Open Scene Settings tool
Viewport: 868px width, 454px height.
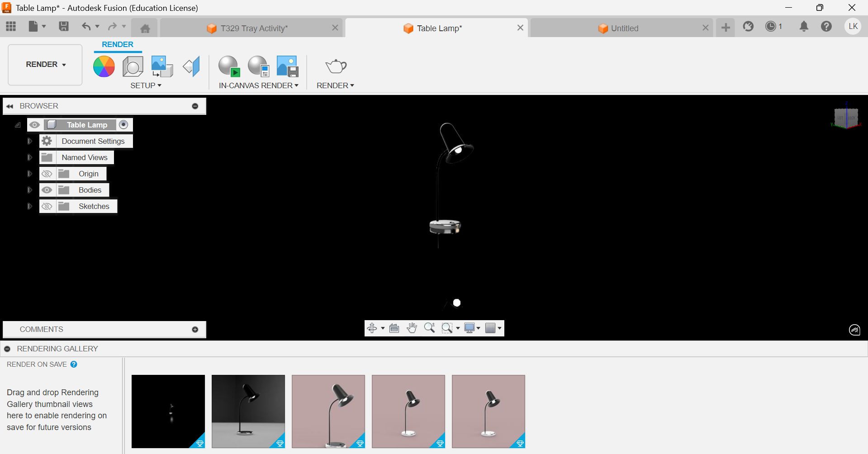[133, 66]
